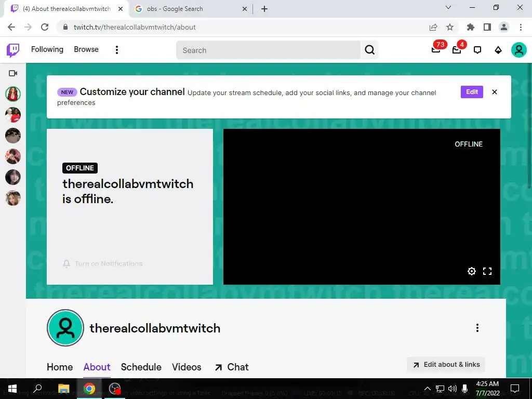The width and height of the screenshot is (532, 399).
Task: Open Chrome extensions puzzle icon
Action: click(470, 27)
